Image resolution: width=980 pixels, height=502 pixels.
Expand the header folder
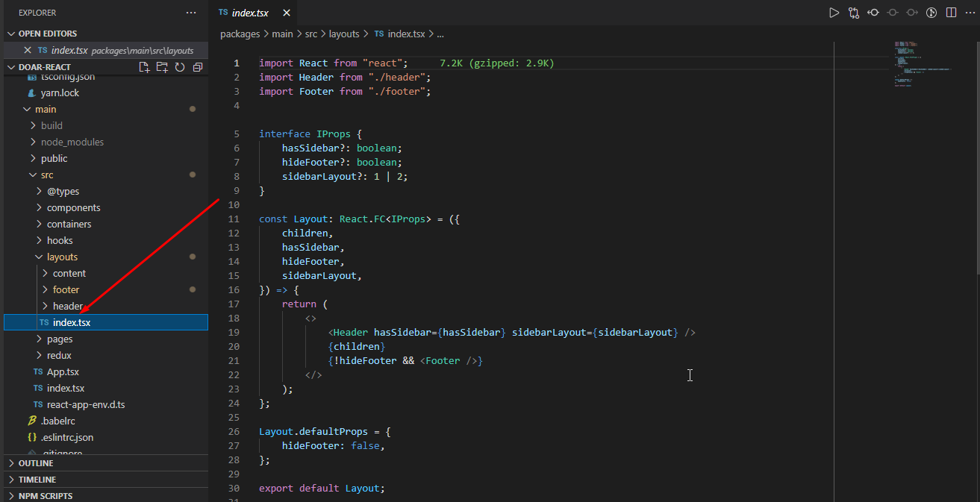pos(106,306)
